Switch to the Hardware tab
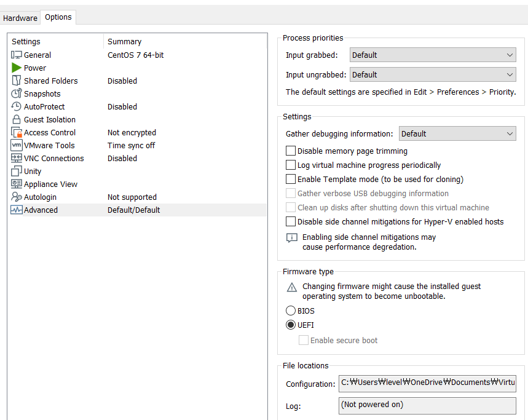528x420 pixels. click(20, 18)
